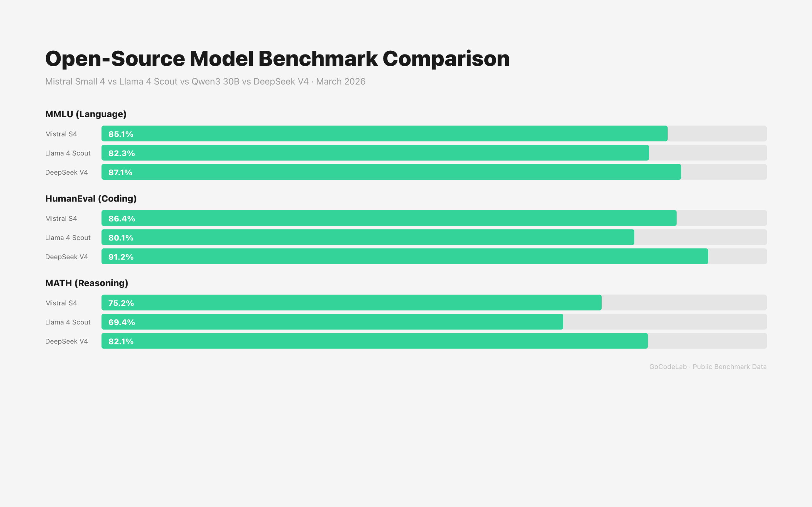Open the GoCodeLab Public Benchmark Data credit
Viewport: 812px width, 507px height.
tap(708, 367)
